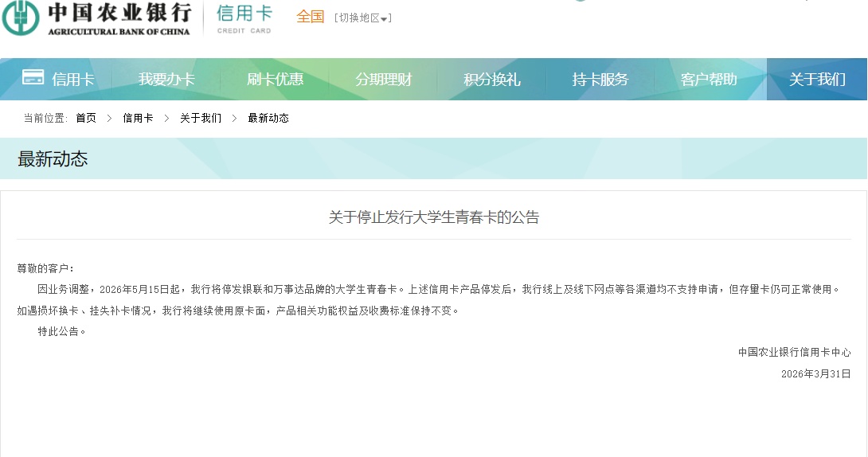Screen dimensions: 868x457
Task: Click the 最新动态 section heading banner
Action: point(53,159)
